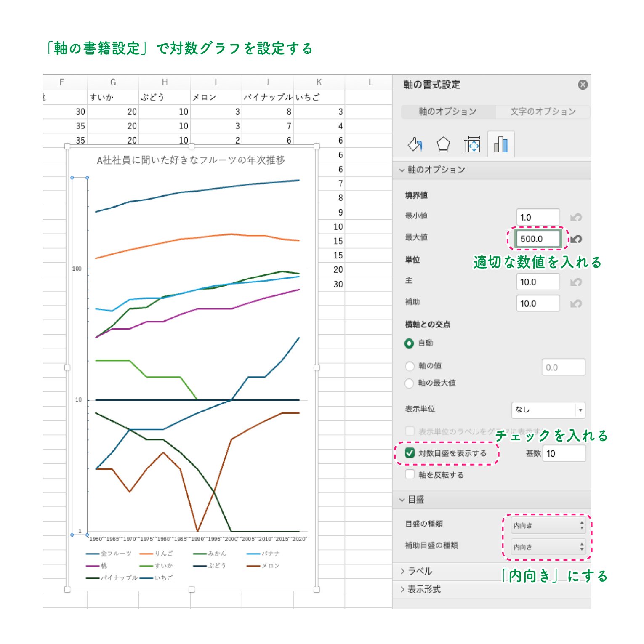Click the 100 label on the chart's vertical axis
Viewport: 644px width, 644px height.
coord(77,269)
